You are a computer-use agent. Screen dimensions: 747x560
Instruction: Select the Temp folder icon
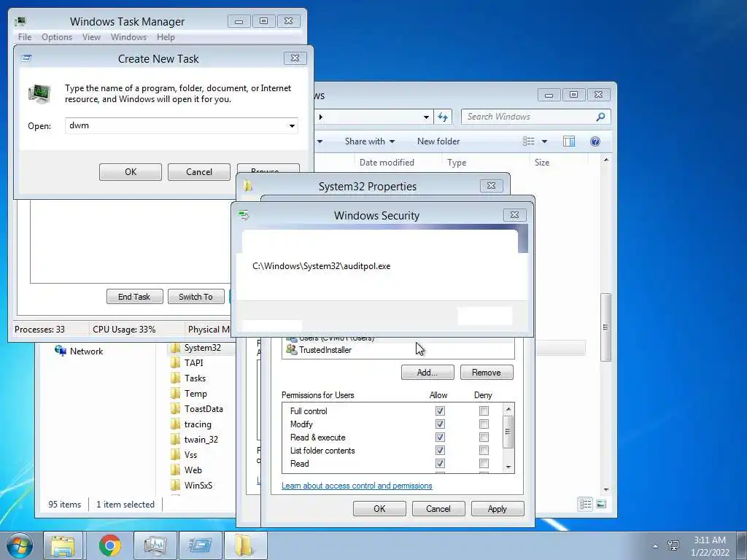[x=175, y=393]
